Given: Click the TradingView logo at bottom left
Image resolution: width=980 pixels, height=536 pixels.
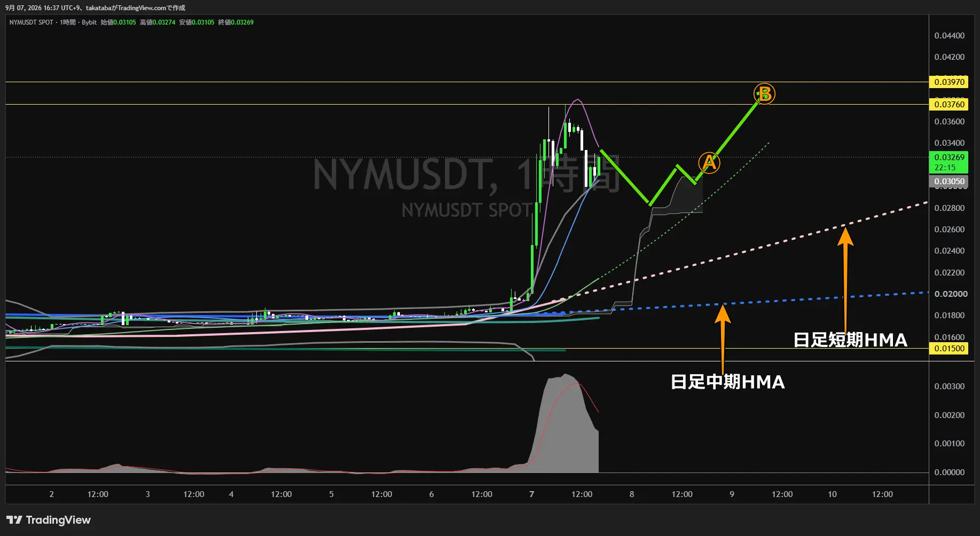Looking at the screenshot, I should 49,520.
